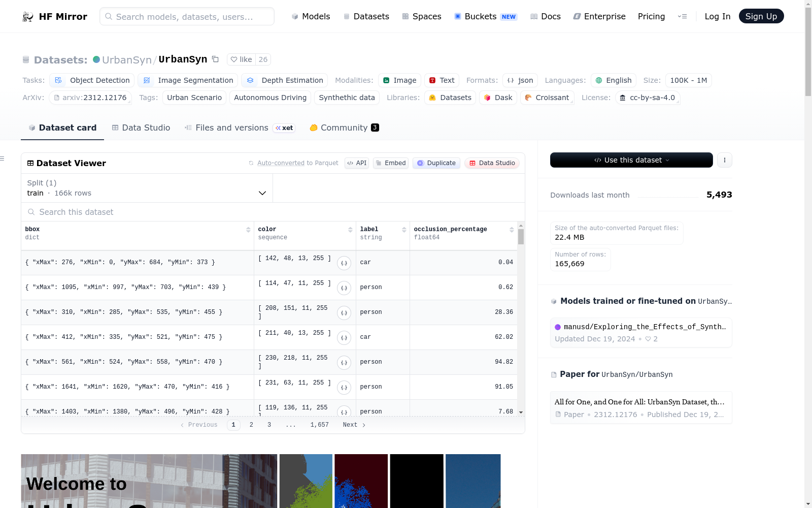Click the Embed button
Viewport: 812px width, 508px height.
[x=391, y=163]
